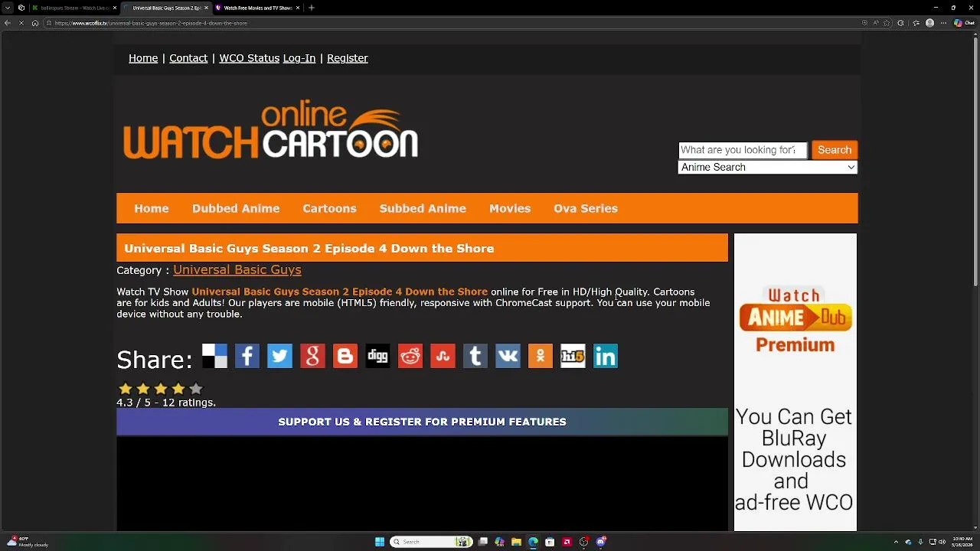Image resolution: width=980 pixels, height=551 pixels.
Task: Click the video player area
Action: pos(422,482)
